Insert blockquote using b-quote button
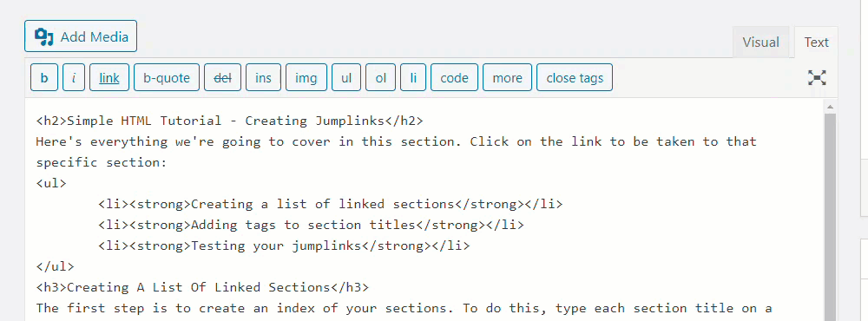 click(x=167, y=77)
